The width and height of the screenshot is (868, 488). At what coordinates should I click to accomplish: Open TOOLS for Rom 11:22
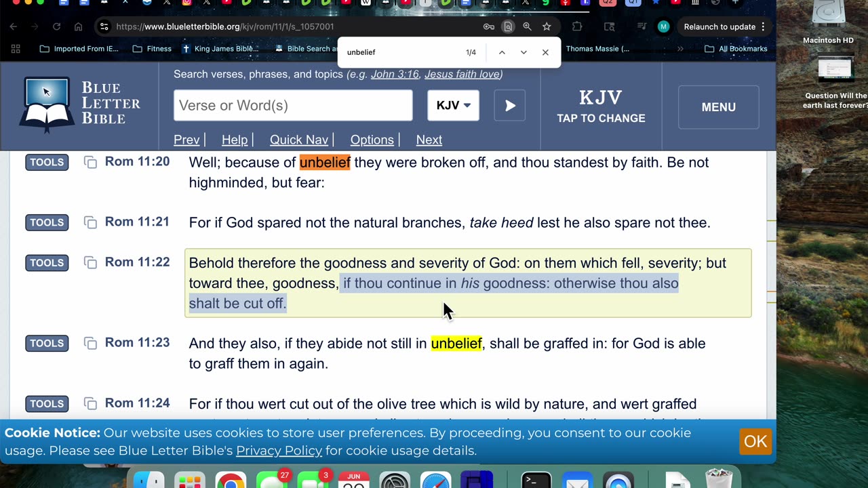[x=47, y=263]
